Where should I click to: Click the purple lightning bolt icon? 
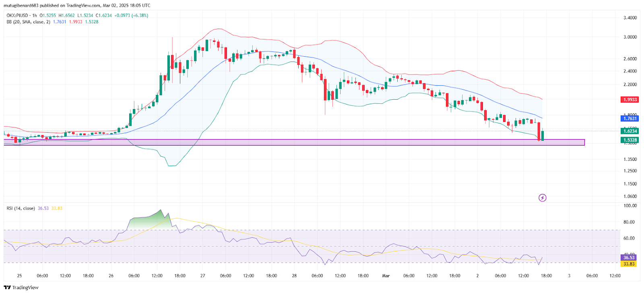pos(543,197)
